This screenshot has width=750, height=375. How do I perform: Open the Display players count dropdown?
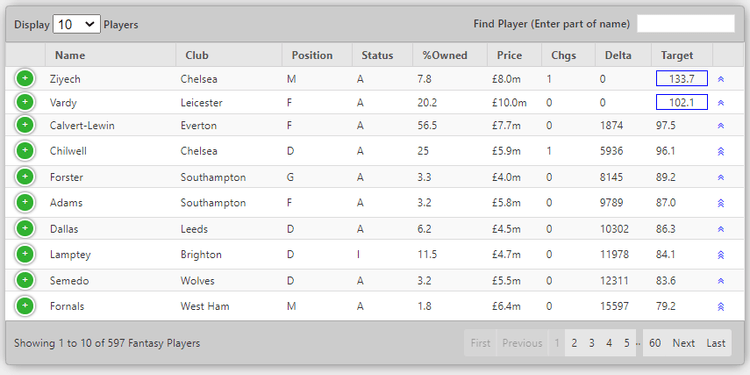pyautogui.click(x=77, y=24)
